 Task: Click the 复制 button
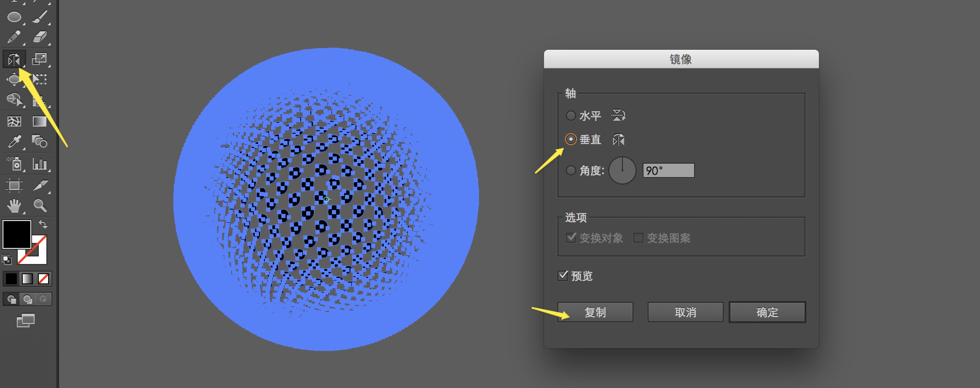[595, 312]
